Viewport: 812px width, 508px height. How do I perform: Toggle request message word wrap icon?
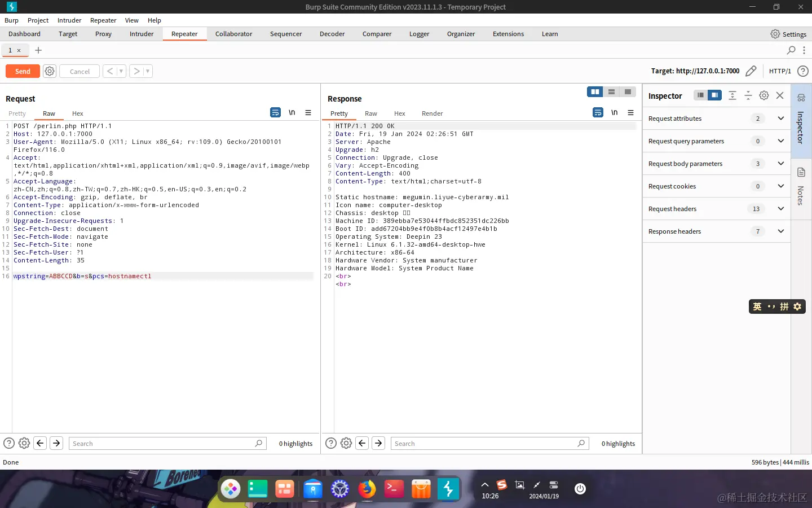275,112
